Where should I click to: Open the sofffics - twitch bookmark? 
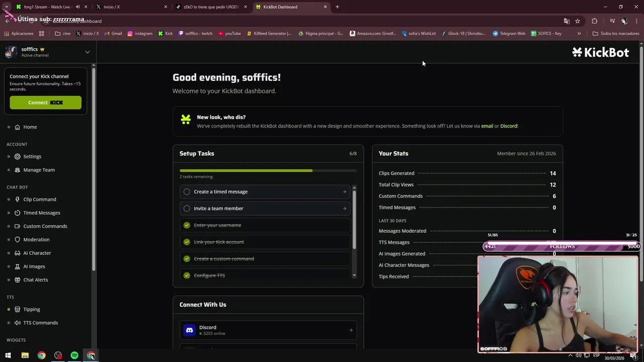coord(195,34)
